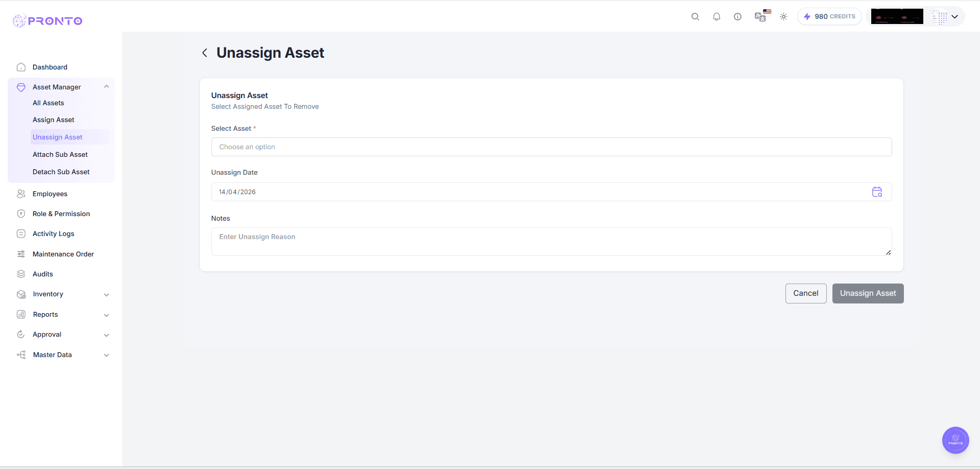
Task: Open the calendar picker for Unassign Date
Action: point(877,192)
